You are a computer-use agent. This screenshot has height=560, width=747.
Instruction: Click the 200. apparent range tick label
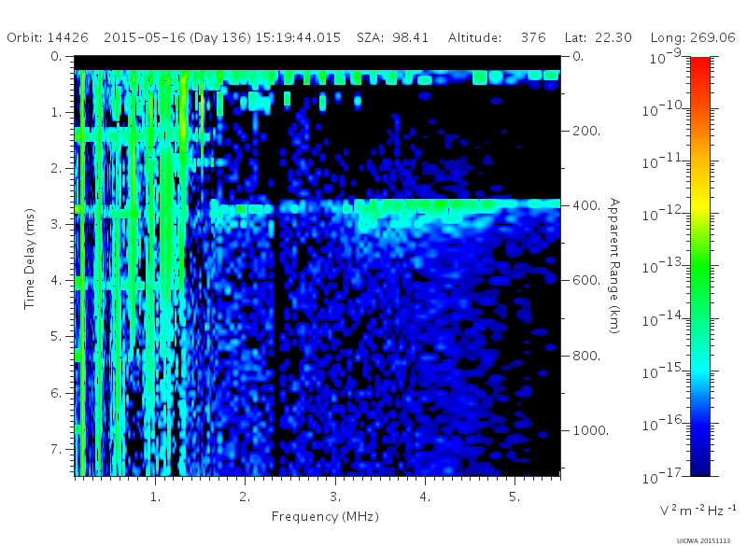click(x=586, y=131)
